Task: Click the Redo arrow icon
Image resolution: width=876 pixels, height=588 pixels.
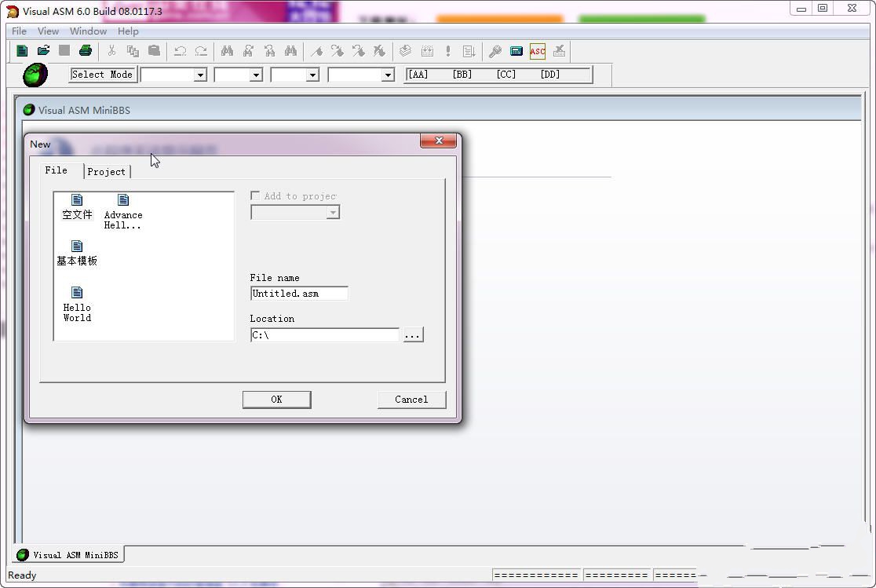Action: point(201,51)
